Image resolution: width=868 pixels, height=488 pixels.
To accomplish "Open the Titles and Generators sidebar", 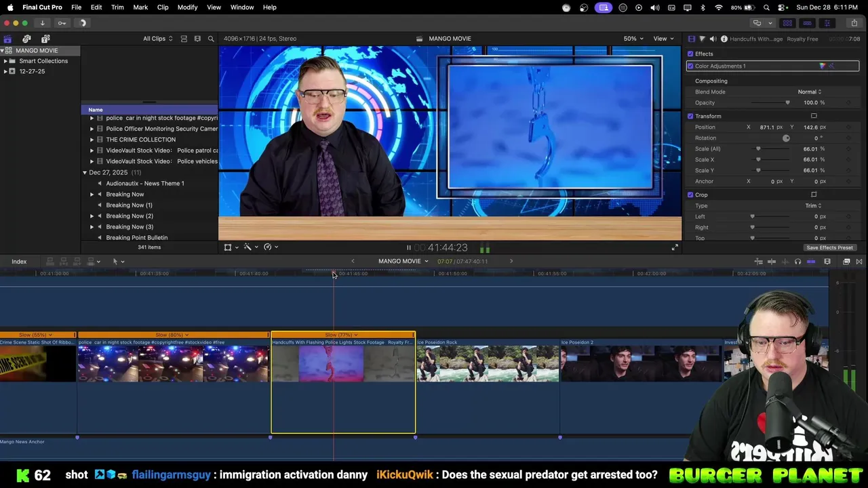I will pyautogui.click(x=45, y=39).
